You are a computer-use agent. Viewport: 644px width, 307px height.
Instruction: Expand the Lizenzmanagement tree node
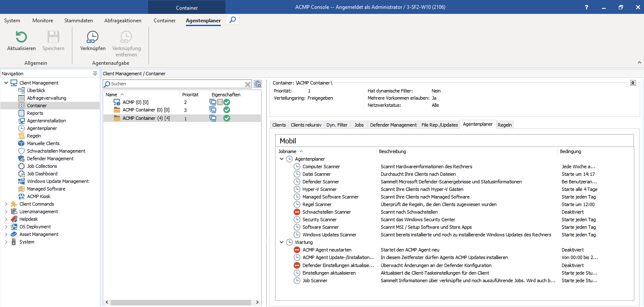[x=6, y=212]
